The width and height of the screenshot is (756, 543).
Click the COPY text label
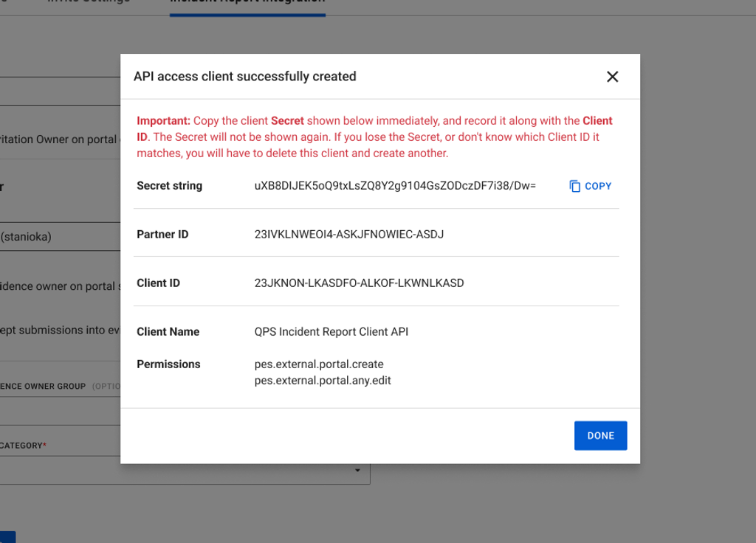pyautogui.click(x=597, y=186)
